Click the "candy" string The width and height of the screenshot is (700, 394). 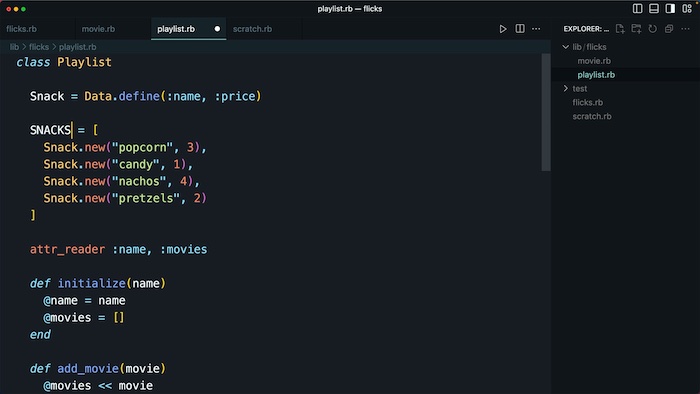(135, 164)
